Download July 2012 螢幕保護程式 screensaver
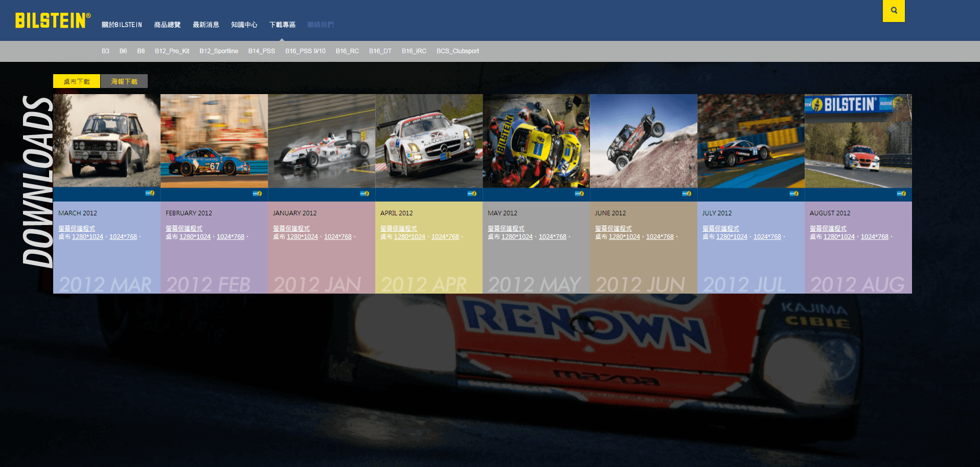The width and height of the screenshot is (980, 467). pos(721,229)
